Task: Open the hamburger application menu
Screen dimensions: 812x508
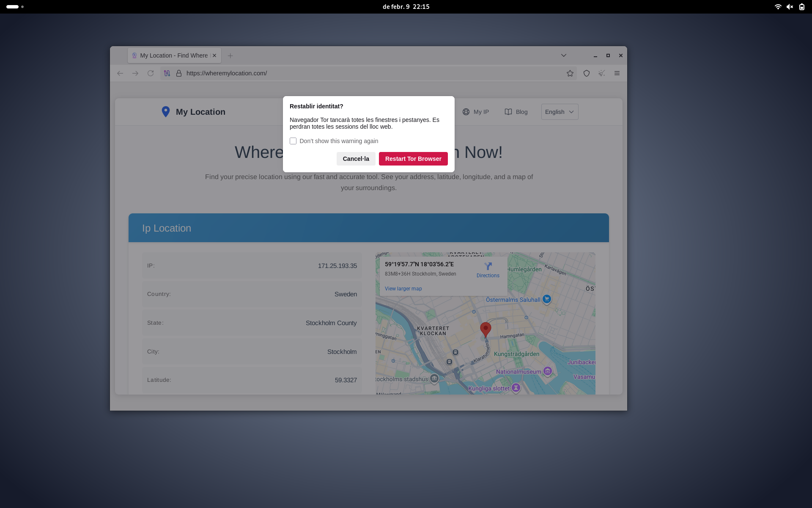Action: pyautogui.click(x=617, y=73)
